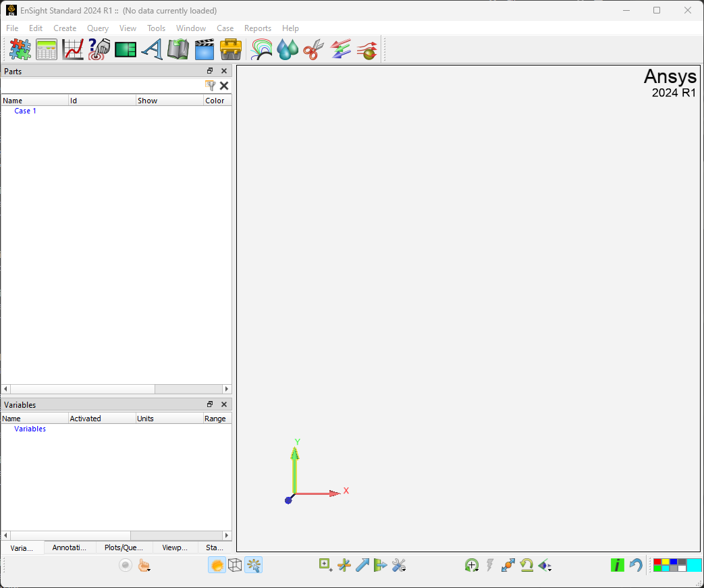The height and width of the screenshot is (588, 704).
Task: Click the green rotate reset icon
Action: (526, 565)
